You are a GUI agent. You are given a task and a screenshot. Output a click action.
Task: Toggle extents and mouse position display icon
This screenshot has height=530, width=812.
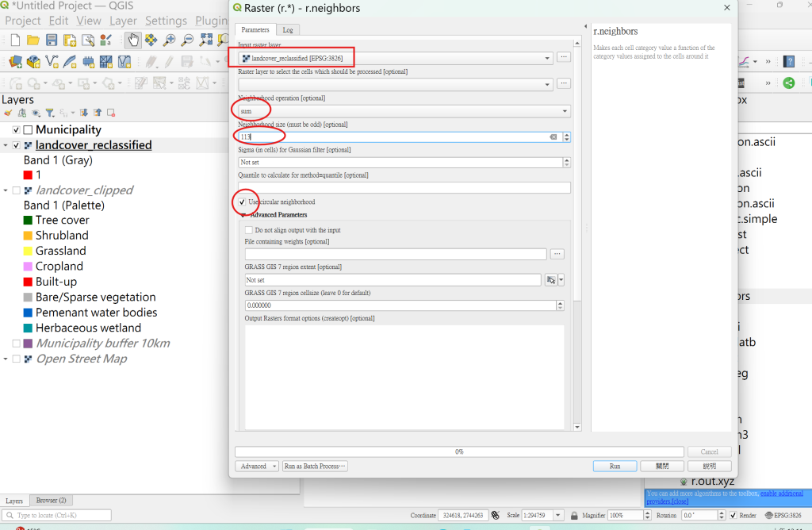click(x=496, y=515)
